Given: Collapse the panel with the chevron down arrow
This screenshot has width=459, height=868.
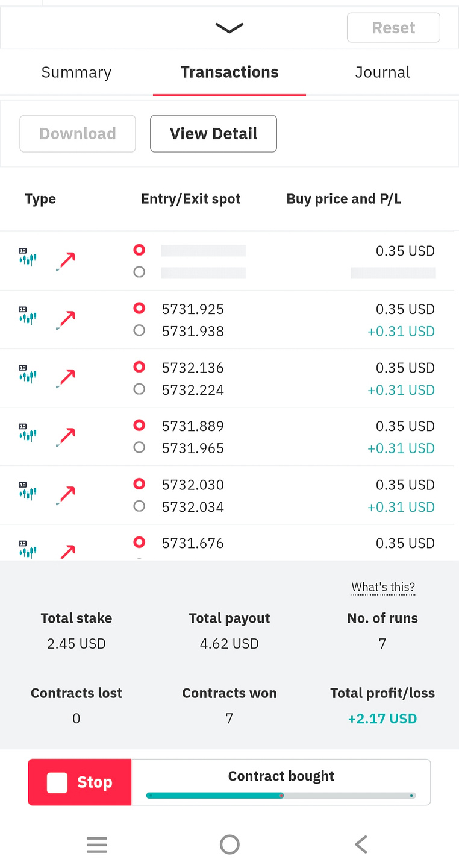Looking at the screenshot, I should point(229,28).
